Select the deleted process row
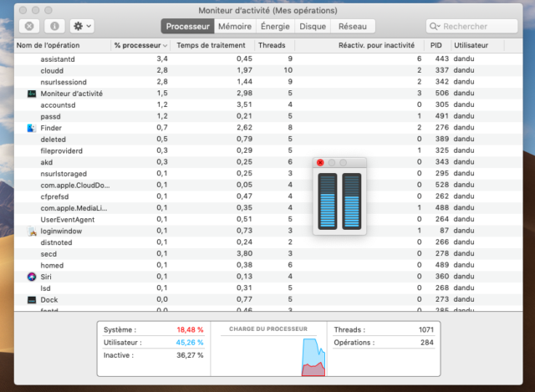 (268, 140)
